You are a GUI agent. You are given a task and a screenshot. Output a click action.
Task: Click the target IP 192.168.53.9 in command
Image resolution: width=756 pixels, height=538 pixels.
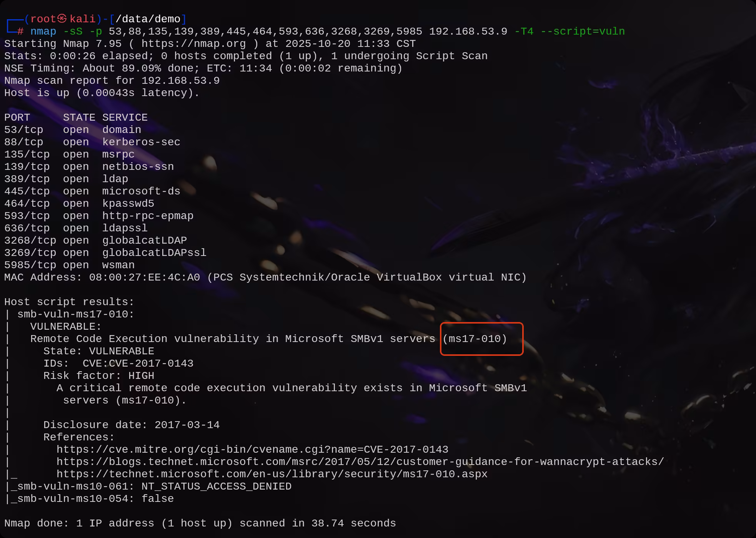[x=468, y=32]
